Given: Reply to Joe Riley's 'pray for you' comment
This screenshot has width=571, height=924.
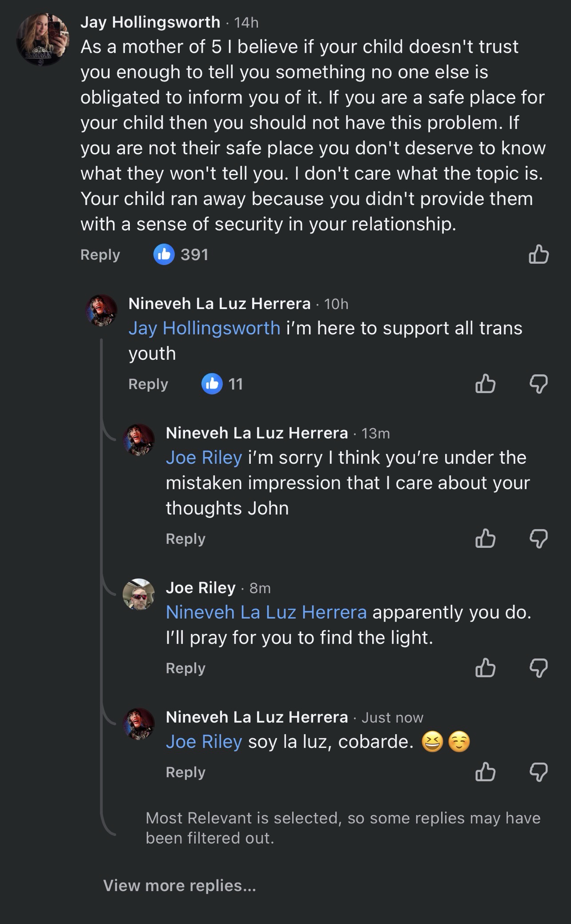Looking at the screenshot, I should pyautogui.click(x=185, y=668).
